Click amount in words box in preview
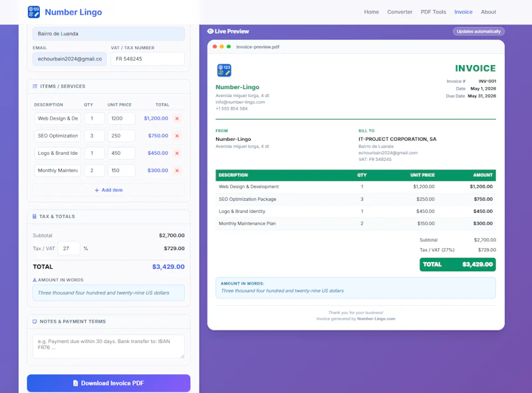 [x=356, y=288]
